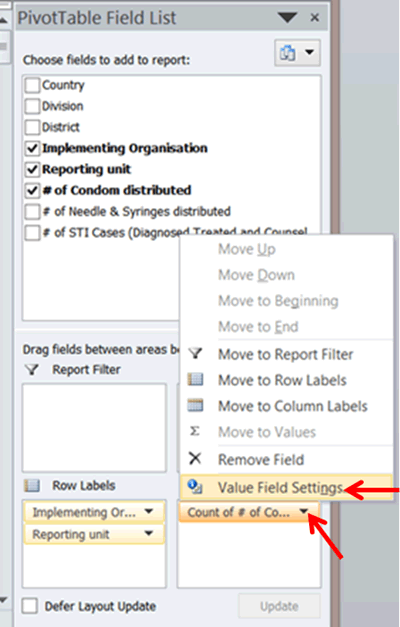Expand the Implementing Or... field dropdown
The image size is (400, 627).
point(149,511)
